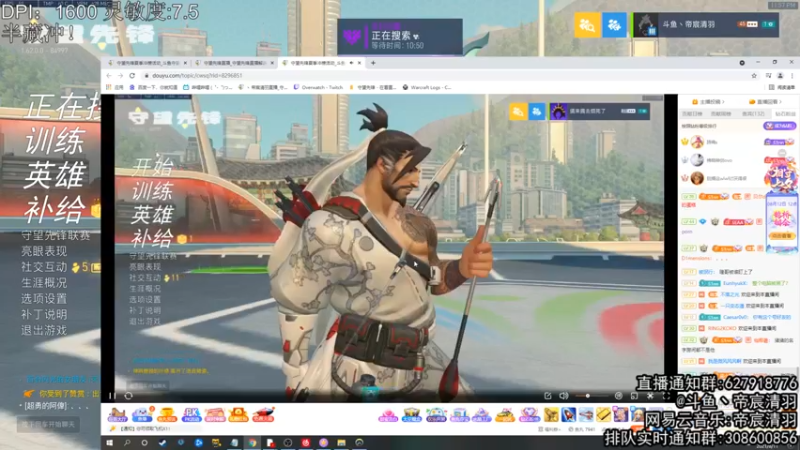Expand the 直播回看 replay link
This screenshot has width=800, height=450.
point(766,102)
